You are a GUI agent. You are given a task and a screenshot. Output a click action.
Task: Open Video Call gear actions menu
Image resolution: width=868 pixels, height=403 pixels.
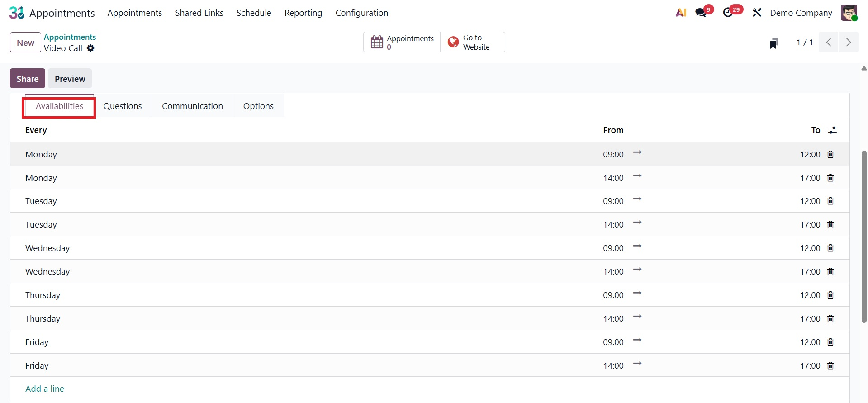[91, 48]
